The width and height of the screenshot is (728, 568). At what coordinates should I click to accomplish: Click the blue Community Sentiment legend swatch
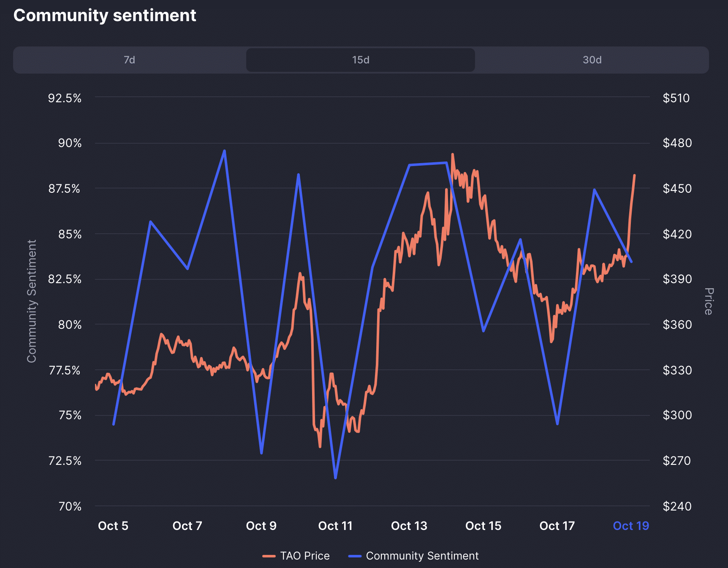(355, 556)
